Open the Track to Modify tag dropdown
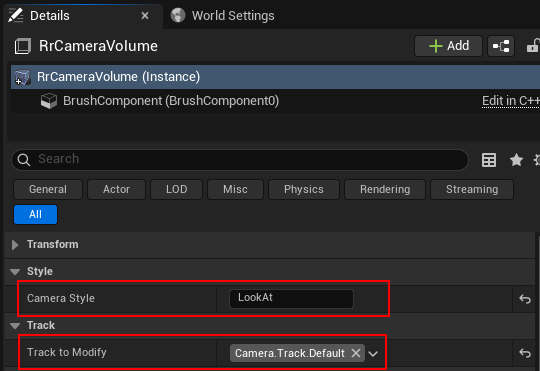The height and width of the screenshot is (371, 540). tap(373, 353)
